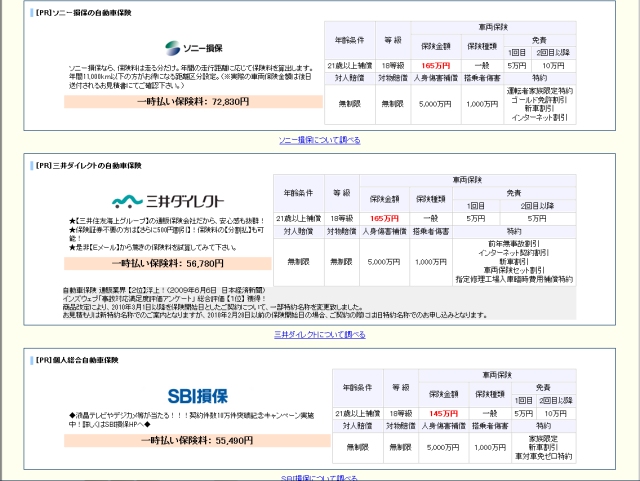This screenshot has height=481, width=640.
Task: Click 145万円 in SBI table
Action: (x=443, y=414)
